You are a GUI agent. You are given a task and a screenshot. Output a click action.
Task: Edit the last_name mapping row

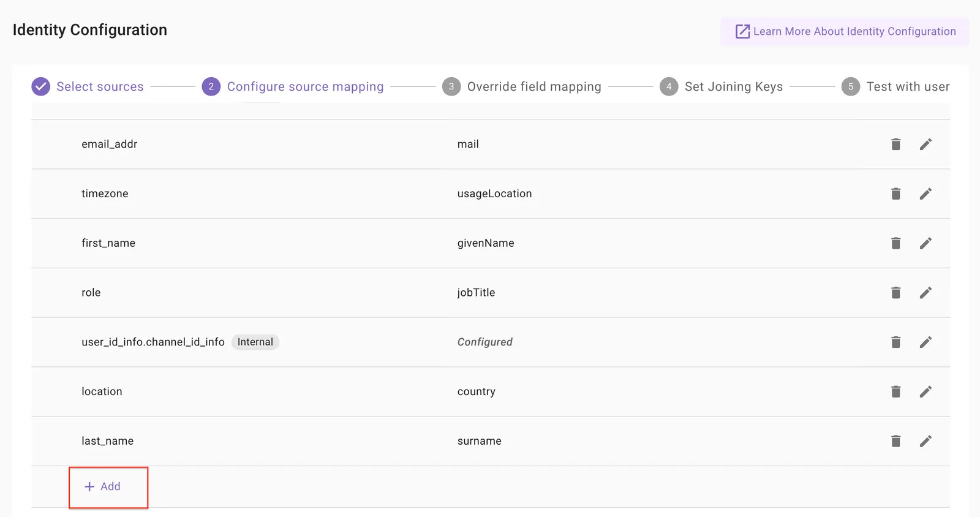pos(925,441)
